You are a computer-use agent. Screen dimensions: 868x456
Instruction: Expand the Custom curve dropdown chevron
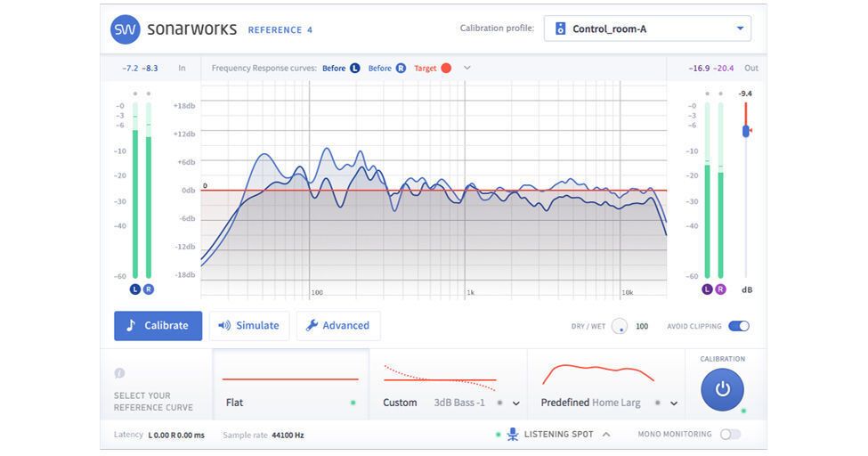click(516, 403)
